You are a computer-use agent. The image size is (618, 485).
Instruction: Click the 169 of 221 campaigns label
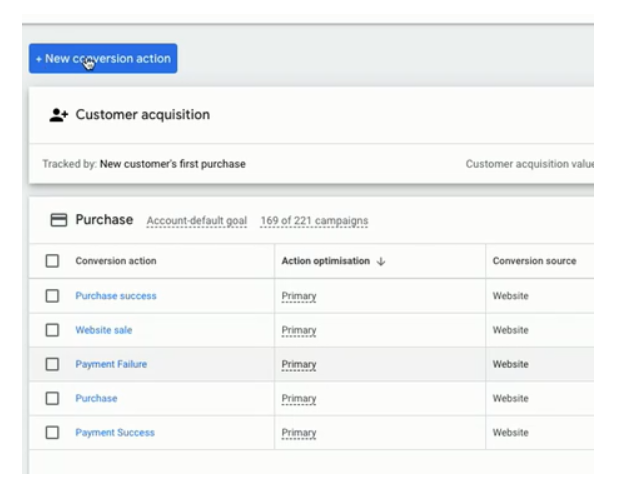(314, 221)
